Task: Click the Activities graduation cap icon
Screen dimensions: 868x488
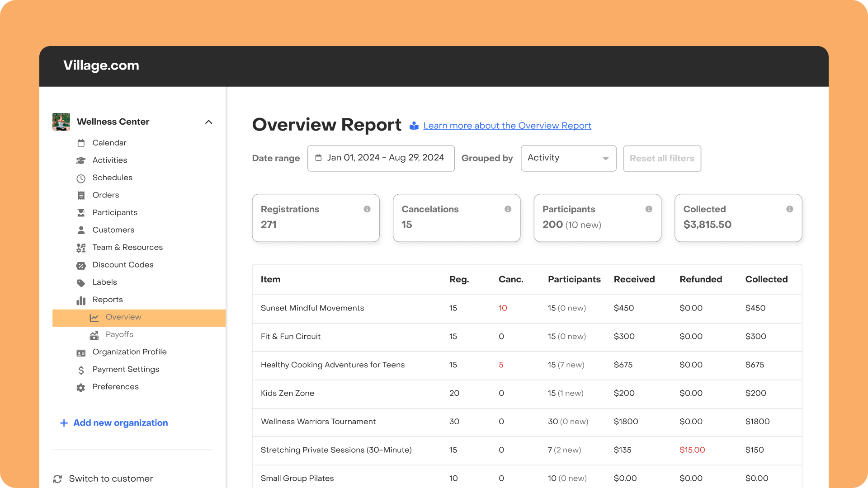Action: click(81, 160)
